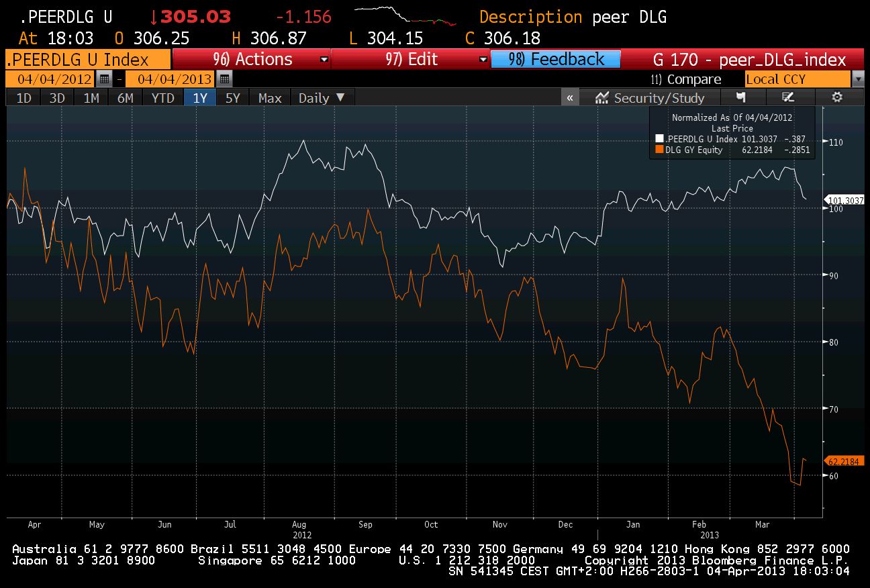Click the close value C 306.18
The width and height of the screenshot is (870, 588).
(502, 38)
